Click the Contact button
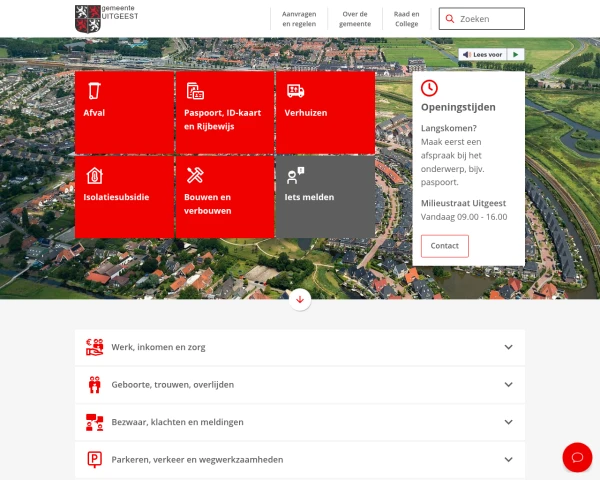 click(445, 246)
